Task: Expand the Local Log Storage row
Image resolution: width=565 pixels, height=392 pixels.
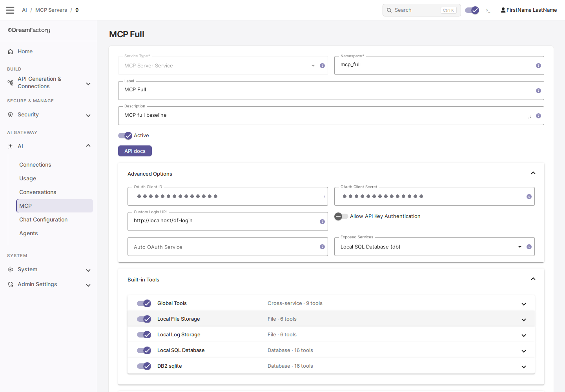Action: (x=524, y=336)
